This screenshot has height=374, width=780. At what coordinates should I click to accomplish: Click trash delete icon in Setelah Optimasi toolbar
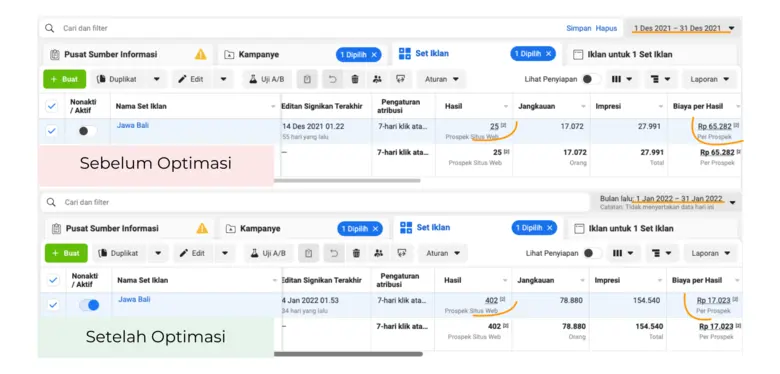[356, 253]
